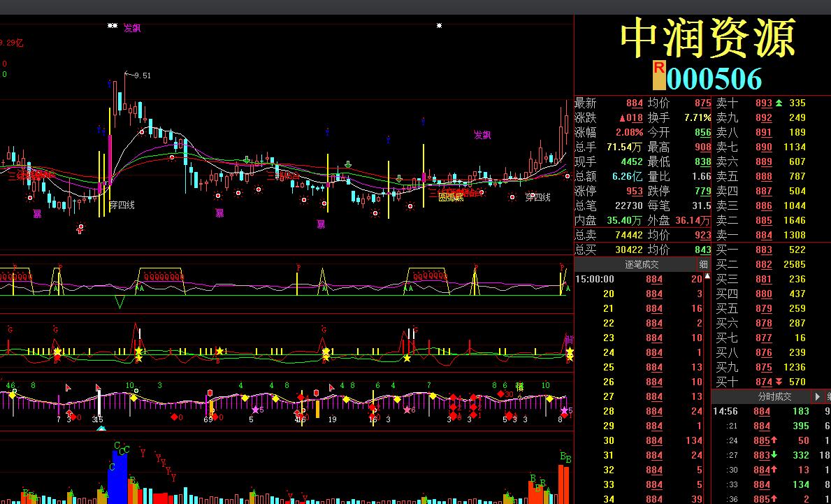Click the 9.51 peak price label on the chart
831x504 pixels.
click(x=142, y=75)
